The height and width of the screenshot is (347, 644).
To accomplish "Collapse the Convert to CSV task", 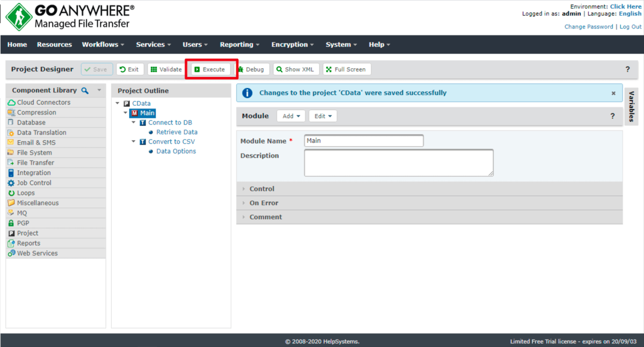I will pyautogui.click(x=134, y=142).
